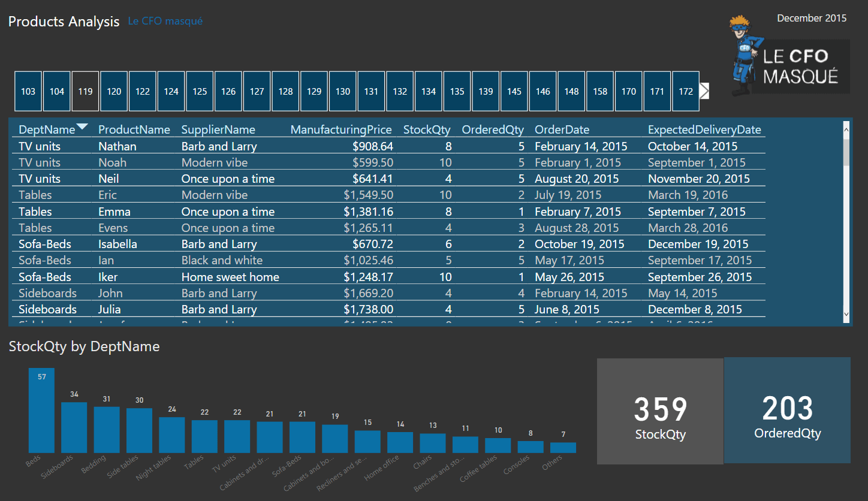Click the StockQty column header
The width and height of the screenshot is (868, 501).
427,129
